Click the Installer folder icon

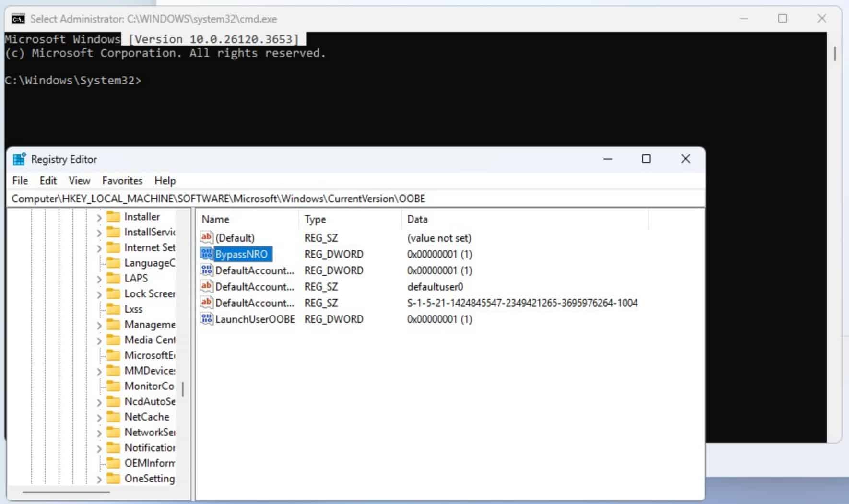pos(113,217)
